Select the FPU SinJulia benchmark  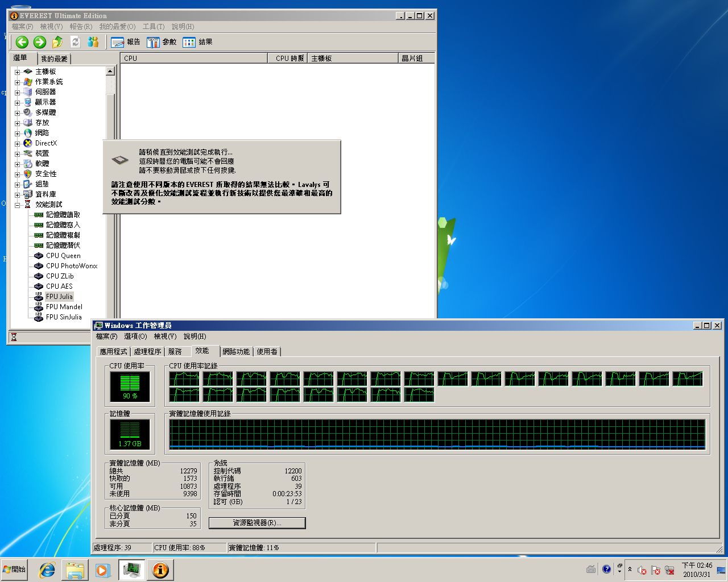point(64,317)
